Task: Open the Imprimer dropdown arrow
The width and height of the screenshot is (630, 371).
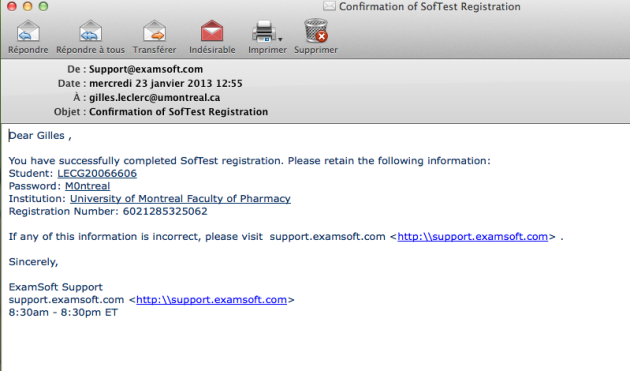Action: [280, 39]
